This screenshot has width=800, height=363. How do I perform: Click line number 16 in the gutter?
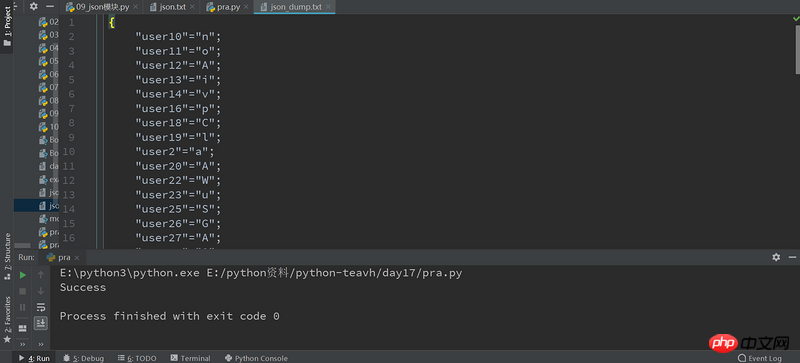[68, 238]
